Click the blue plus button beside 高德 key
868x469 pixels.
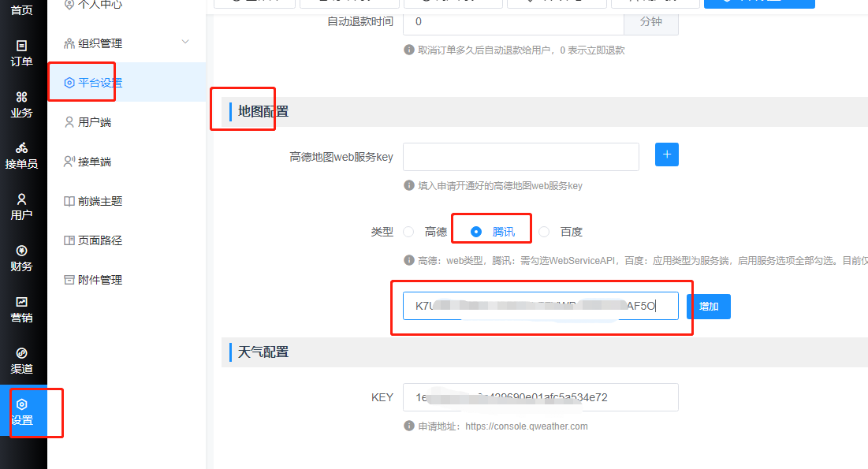coord(666,154)
